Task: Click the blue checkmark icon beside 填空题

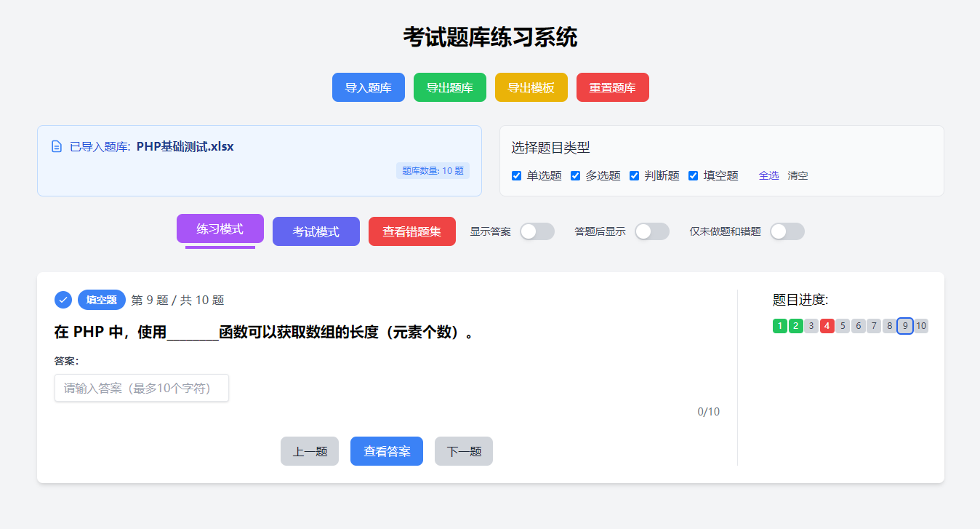Action: [63, 300]
